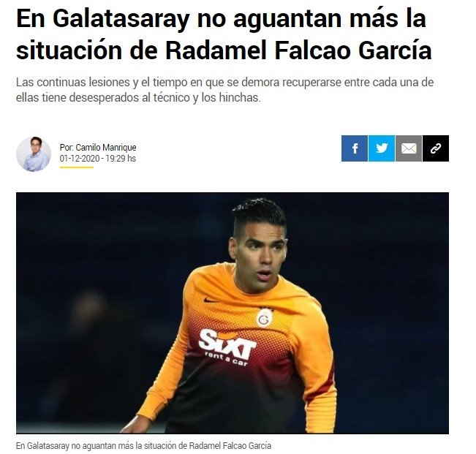Click the image caption below the photo
476x454 pixels.
[143, 445]
